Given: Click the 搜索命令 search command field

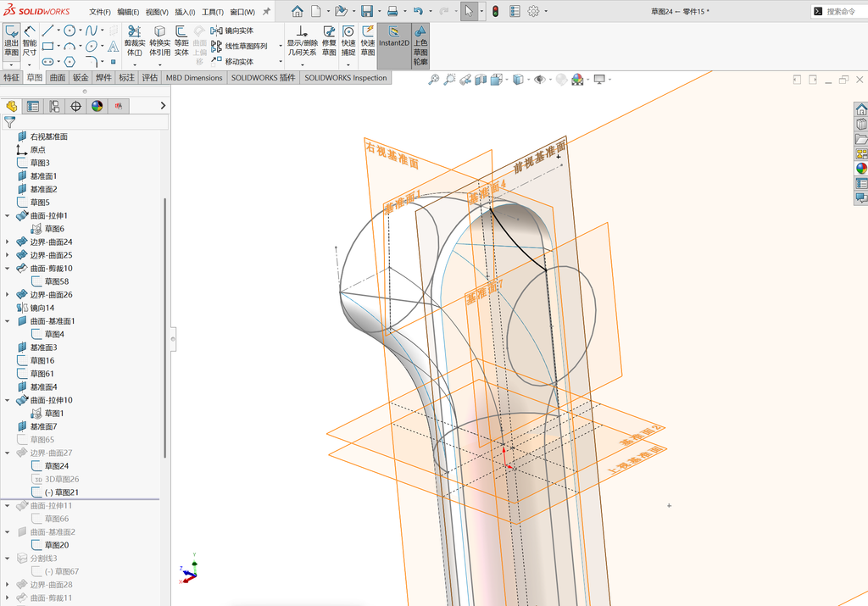Looking at the screenshot, I should [x=841, y=11].
